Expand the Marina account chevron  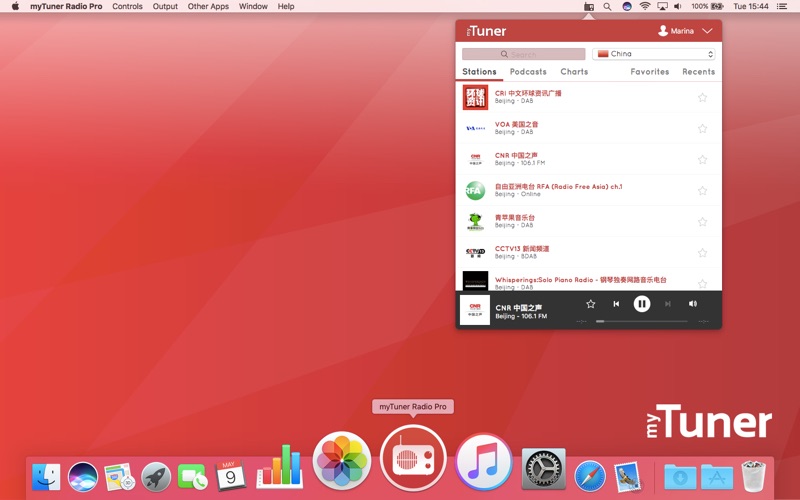click(x=707, y=31)
